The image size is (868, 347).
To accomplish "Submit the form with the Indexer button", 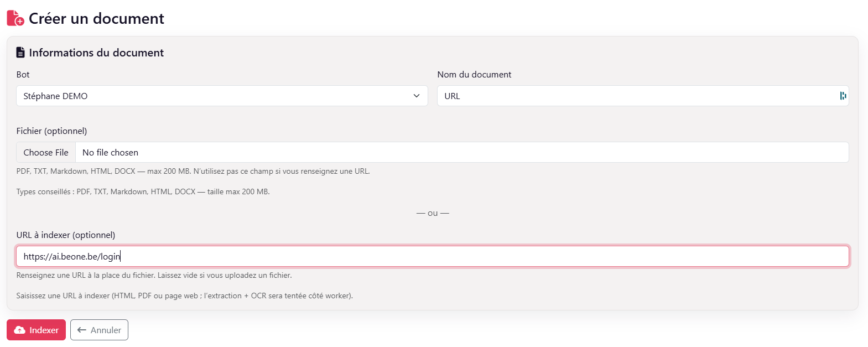I will (x=36, y=330).
